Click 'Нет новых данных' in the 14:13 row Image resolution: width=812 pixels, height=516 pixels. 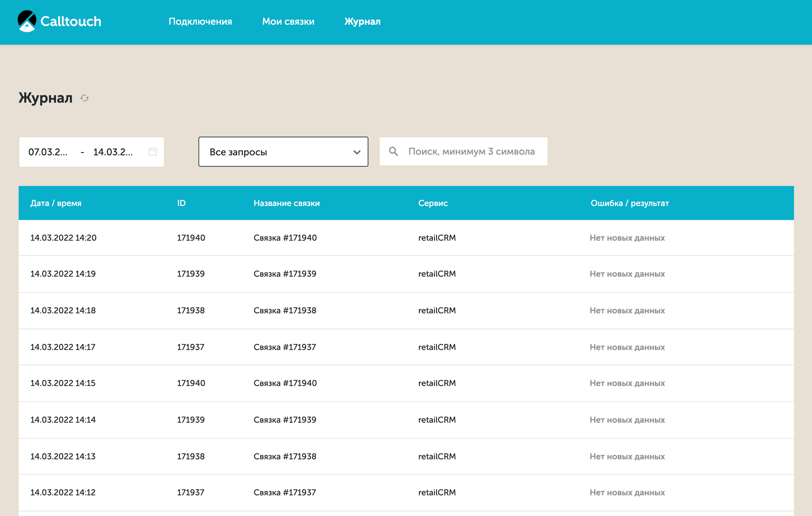click(627, 457)
